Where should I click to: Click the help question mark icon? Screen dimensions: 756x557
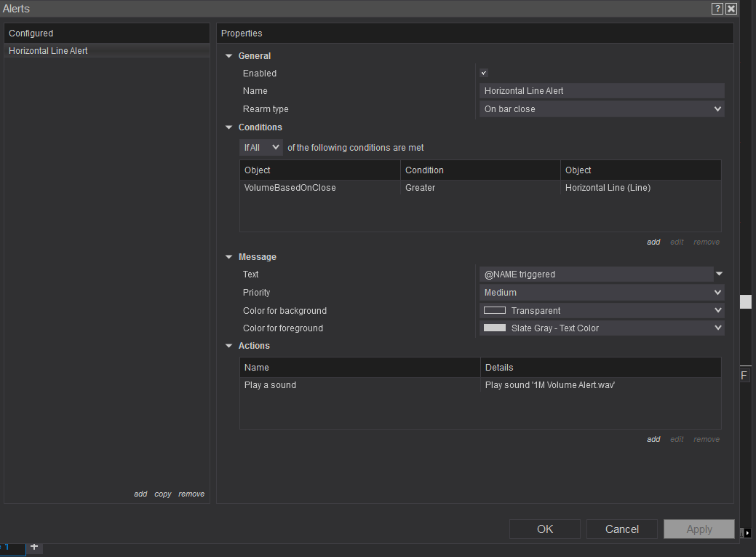coord(717,9)
